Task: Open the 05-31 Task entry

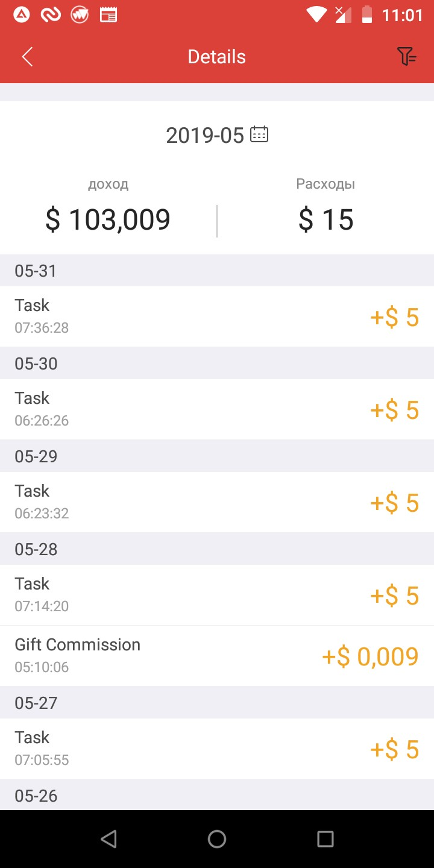Action: 217,316
